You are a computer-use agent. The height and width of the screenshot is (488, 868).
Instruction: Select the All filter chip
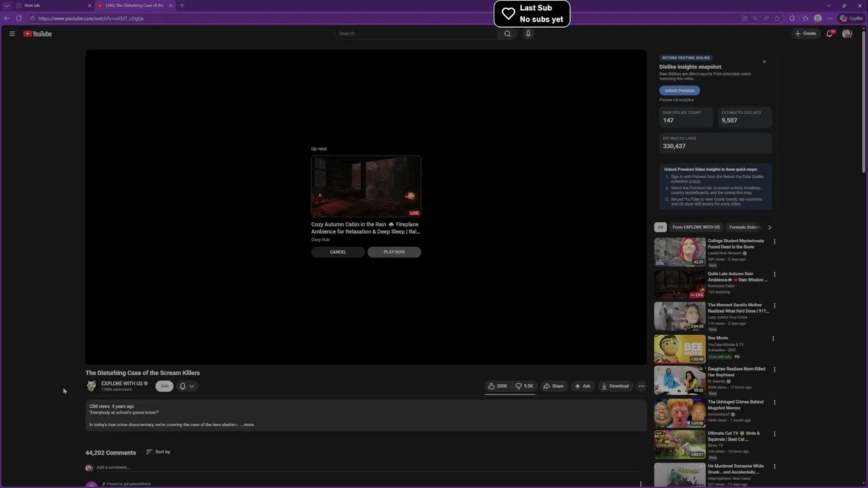pyautogui.click(x=660, y=228)
